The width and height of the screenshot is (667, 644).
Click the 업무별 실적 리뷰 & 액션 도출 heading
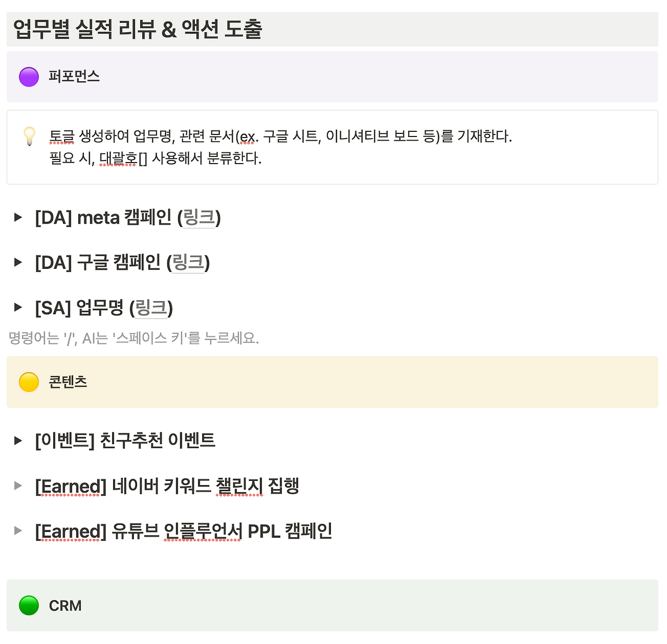point(138,29)
